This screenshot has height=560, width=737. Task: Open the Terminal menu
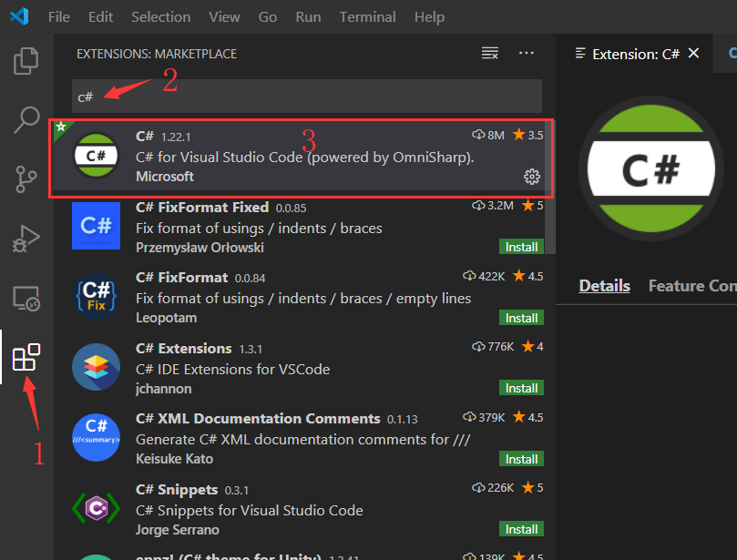367,17
